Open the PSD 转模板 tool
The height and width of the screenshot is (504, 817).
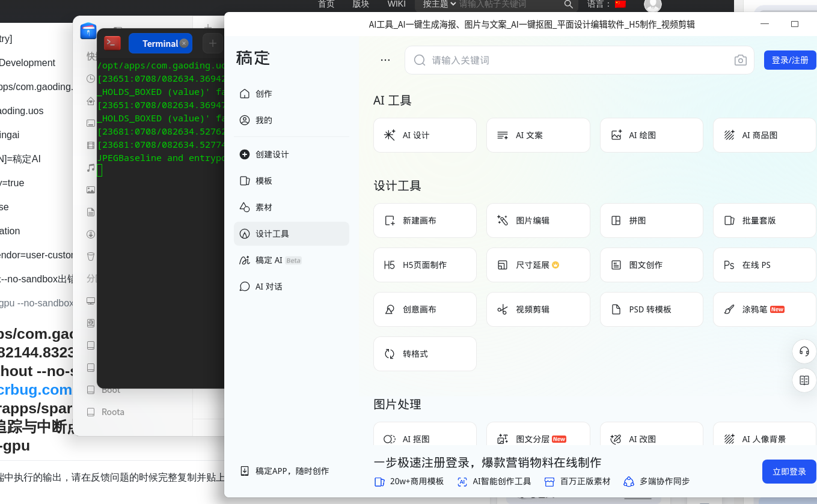(x=652, y=309)
